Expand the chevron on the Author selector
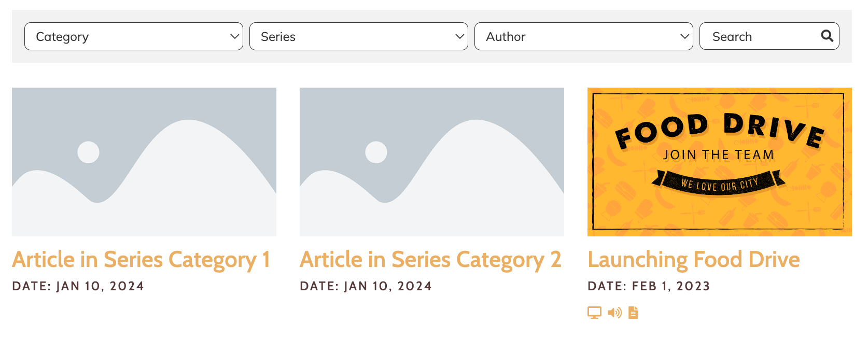The height and width of the screenshot is (338, 868). 684,36
